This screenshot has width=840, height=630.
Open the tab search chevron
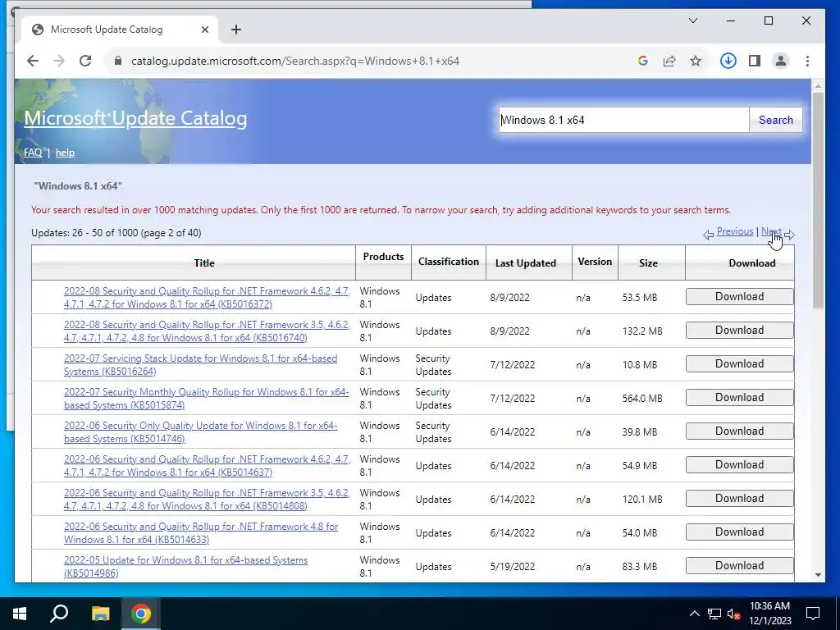coord(692,21)
